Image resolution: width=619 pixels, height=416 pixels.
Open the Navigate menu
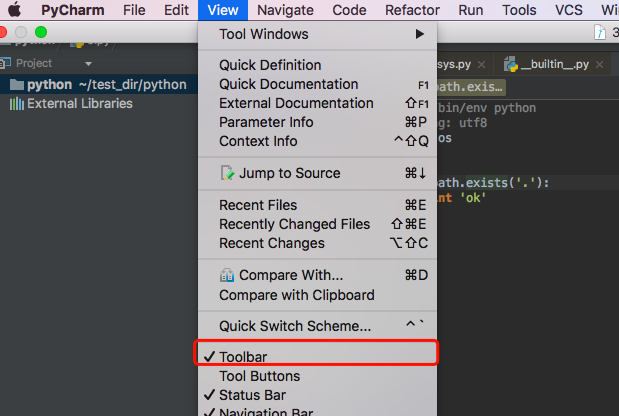pos(285,10)
